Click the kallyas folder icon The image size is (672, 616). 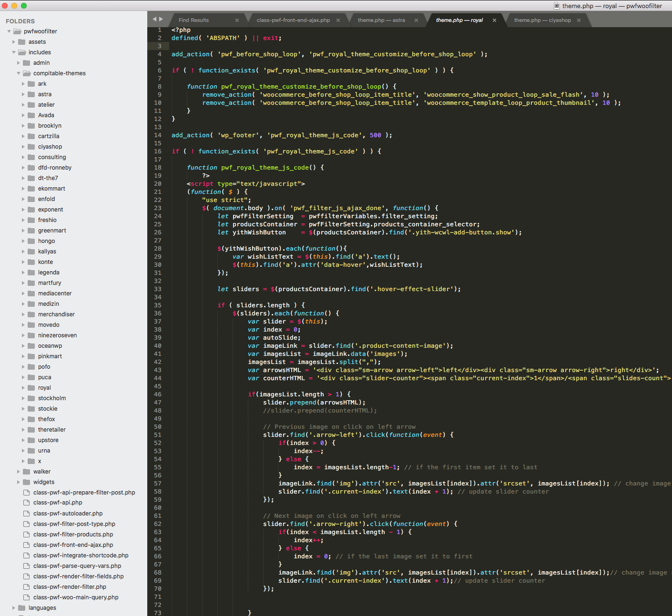tap(31, 252)
